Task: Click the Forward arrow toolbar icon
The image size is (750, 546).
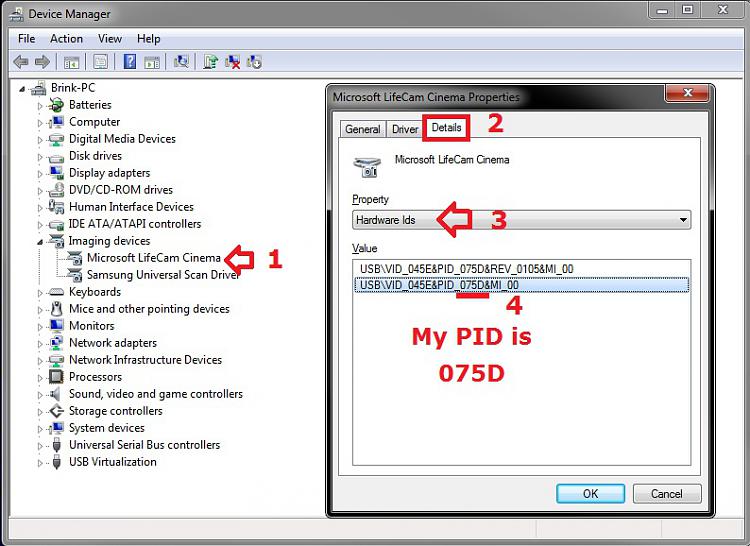Action: [43, 62]
